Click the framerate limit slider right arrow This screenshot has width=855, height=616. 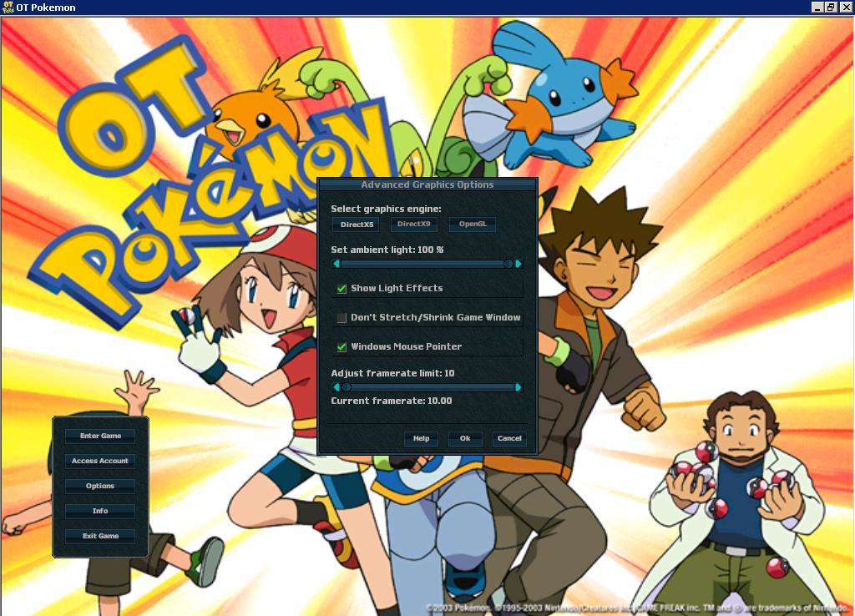pyautogui.click(x=519, y=386)
